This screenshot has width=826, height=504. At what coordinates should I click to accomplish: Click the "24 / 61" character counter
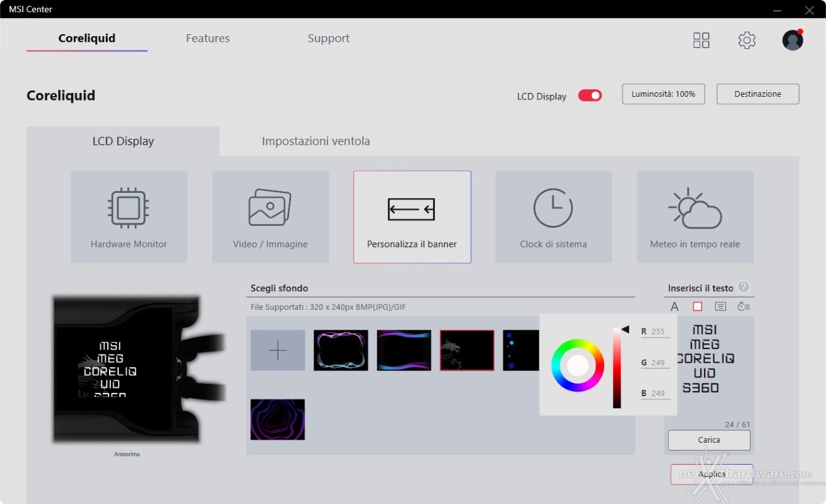[738, 425]
